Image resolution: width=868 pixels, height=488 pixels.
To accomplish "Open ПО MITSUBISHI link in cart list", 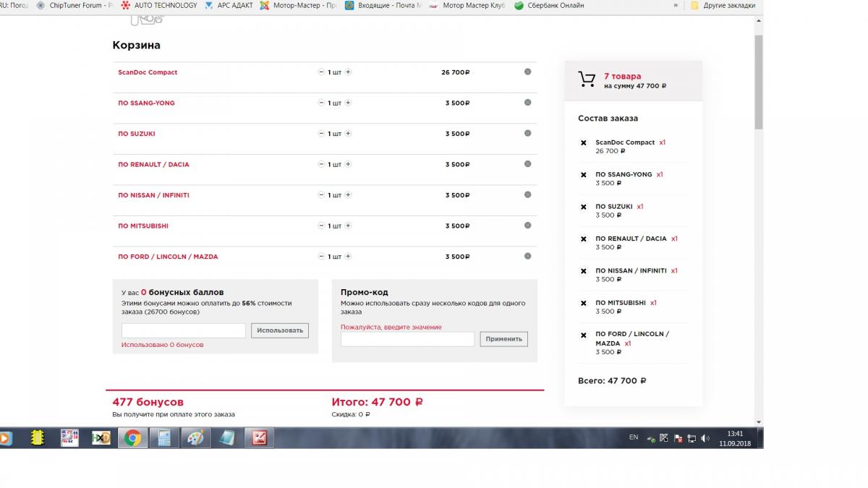I will pos(143,226).
